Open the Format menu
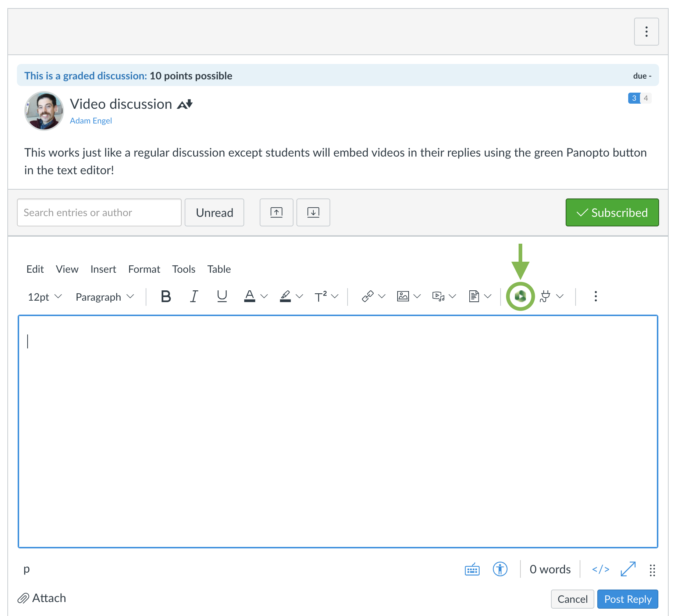 [x=144, y=269]
